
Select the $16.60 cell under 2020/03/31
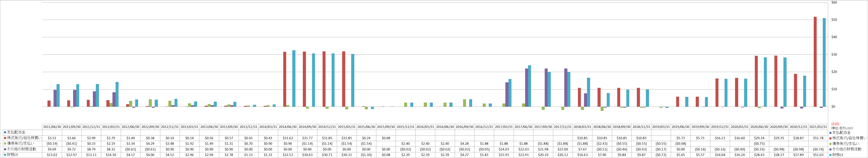pyautogui.click(x=740, y=138)
